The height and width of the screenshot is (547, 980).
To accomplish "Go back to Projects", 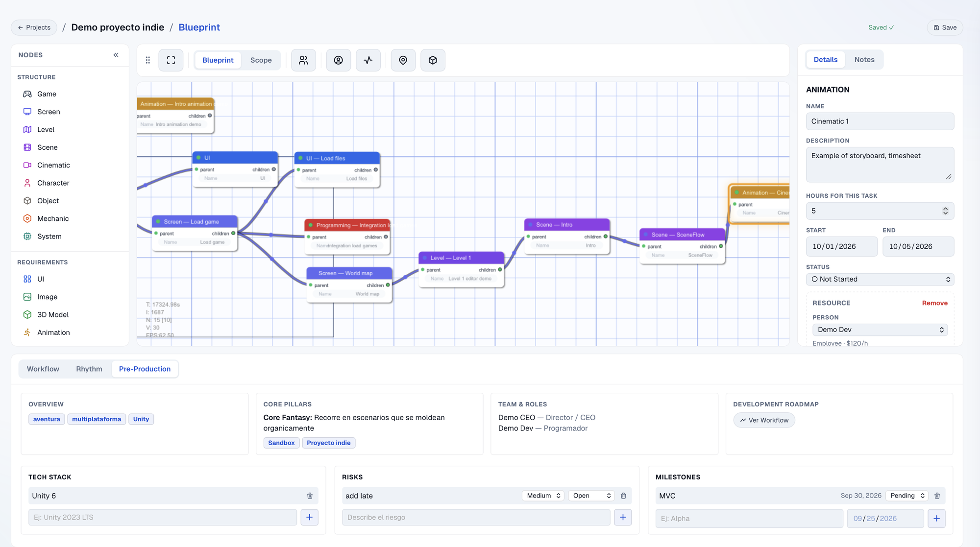I will (34, 27).
